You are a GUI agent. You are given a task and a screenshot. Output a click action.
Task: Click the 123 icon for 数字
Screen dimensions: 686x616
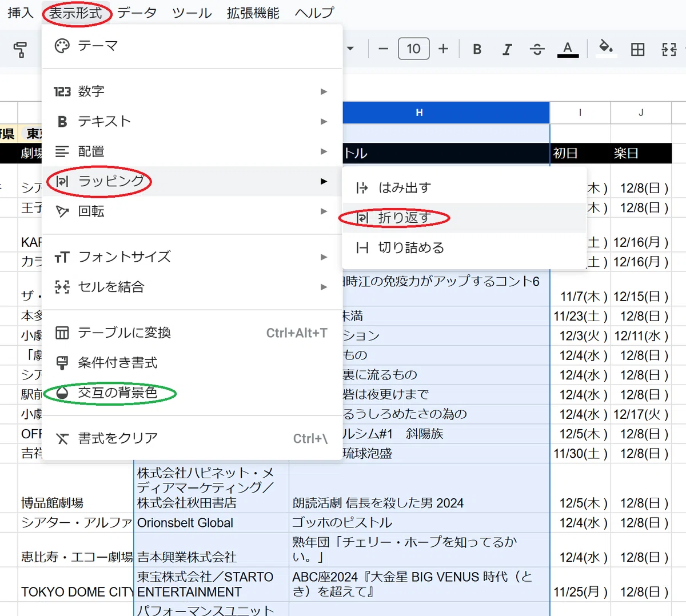pos(62,91)
